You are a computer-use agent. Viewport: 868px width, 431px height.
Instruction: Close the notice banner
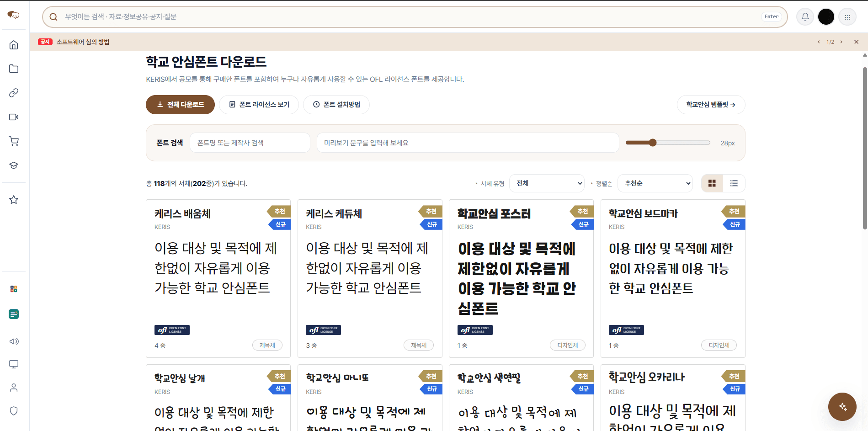tap(856, 42)
